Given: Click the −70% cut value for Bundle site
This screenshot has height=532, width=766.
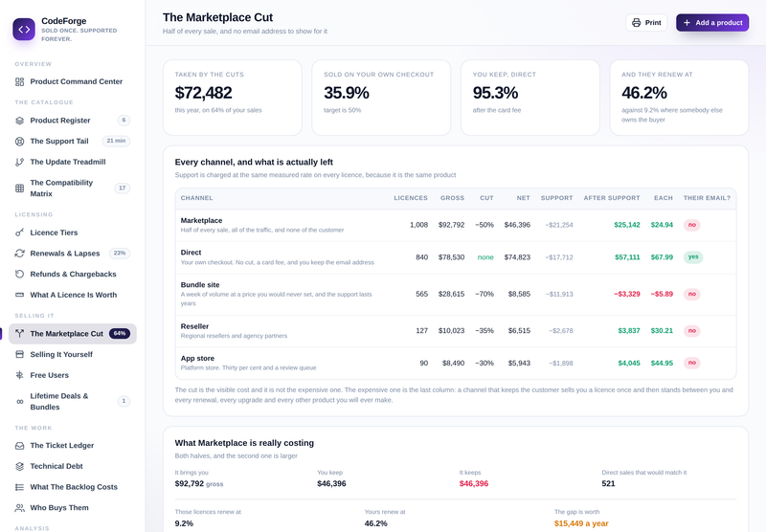Looking at the screenshot, I should pos(484,295).
